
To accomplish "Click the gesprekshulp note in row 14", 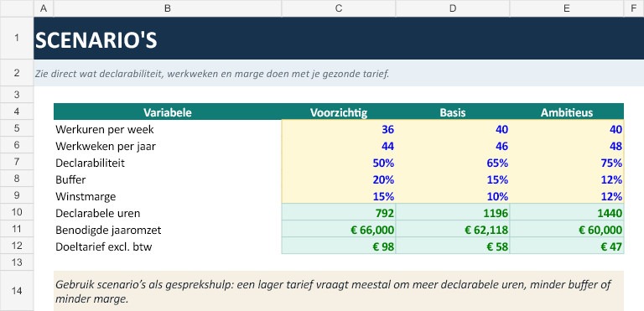I will [x=339, y=291].
